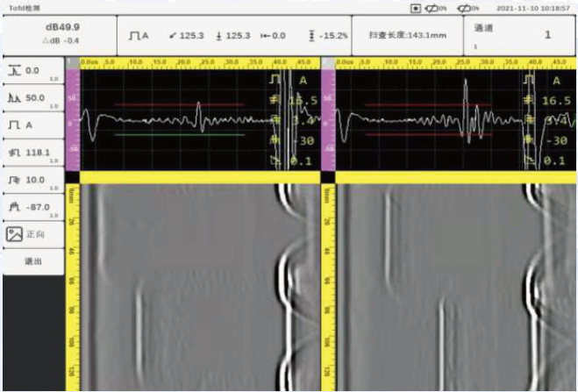Click the amplitude icon showing -15.2%
The height and width of the screenshot is (392, 578).
pyautogui.click(x=311, y=36)
